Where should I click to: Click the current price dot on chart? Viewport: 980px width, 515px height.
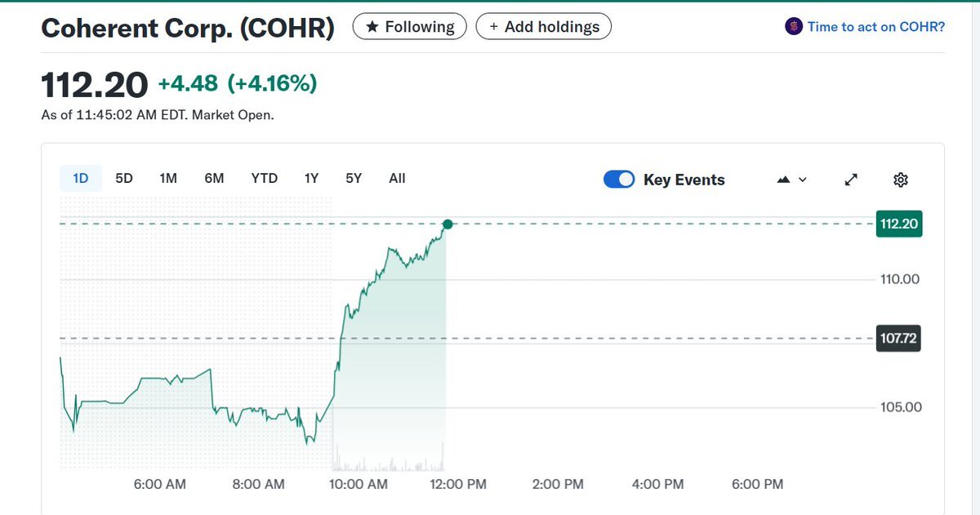[x=448, y=224]
